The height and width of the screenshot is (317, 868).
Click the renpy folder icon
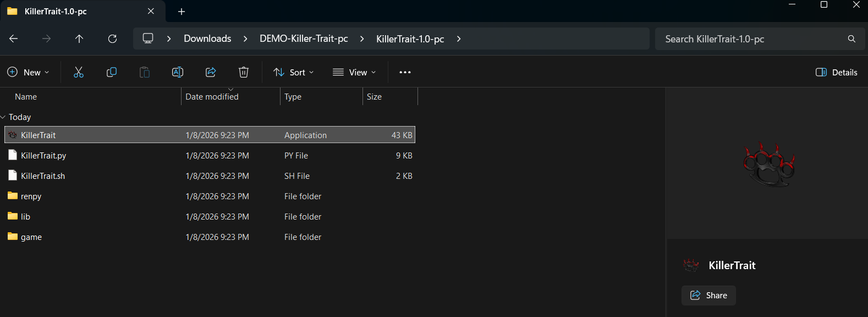pos(13,196)
